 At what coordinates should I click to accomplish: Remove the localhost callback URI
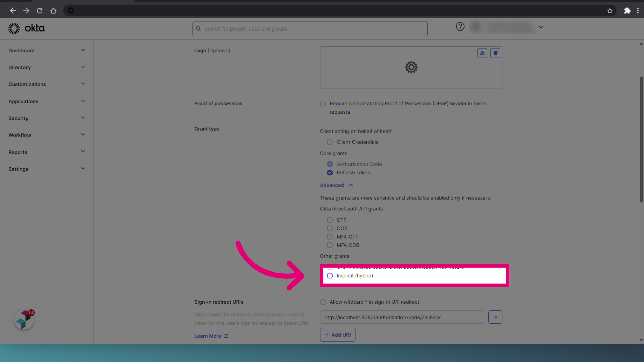tap(495, 317)
